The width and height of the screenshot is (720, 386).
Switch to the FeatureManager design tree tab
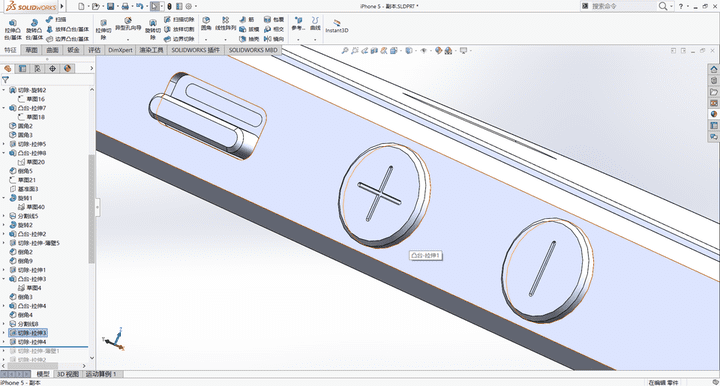[7, 68]
